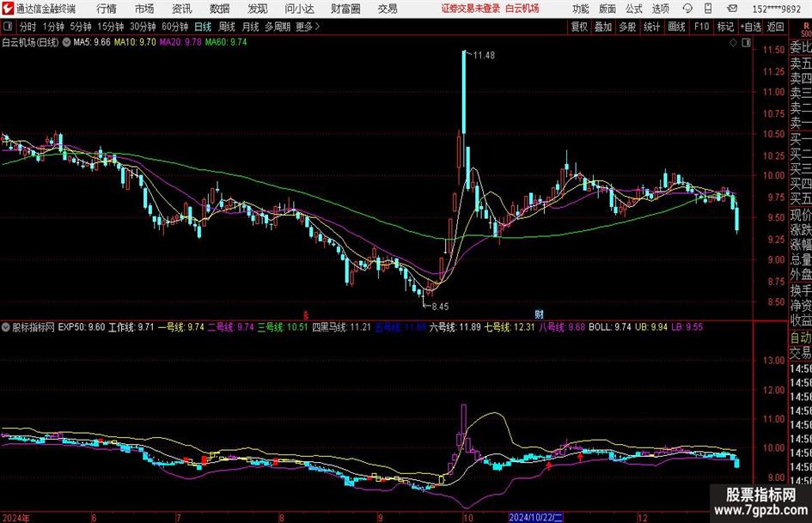Click the EXP50: 9.60 indicator value

point(82,327)
